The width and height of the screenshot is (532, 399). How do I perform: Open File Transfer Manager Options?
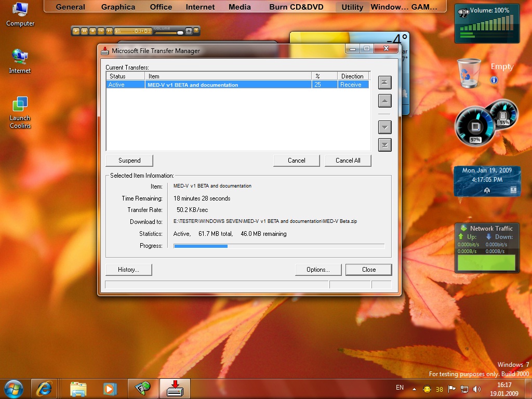click(x=318, y=270)
